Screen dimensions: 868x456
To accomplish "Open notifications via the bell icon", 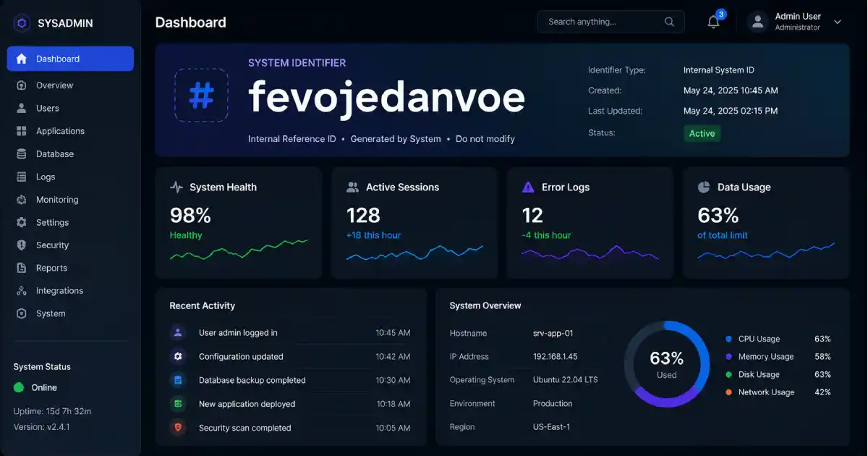I will pyautogui.click(x=713, y=22).
